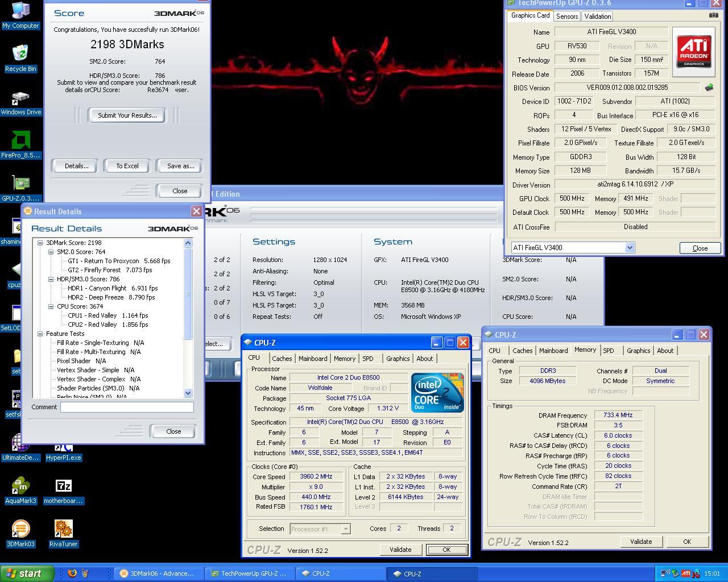The height and width of the screenshot is (582, 728).
Task: Click scroll down arrow in Result Details tree
Action: pos(188,393)
